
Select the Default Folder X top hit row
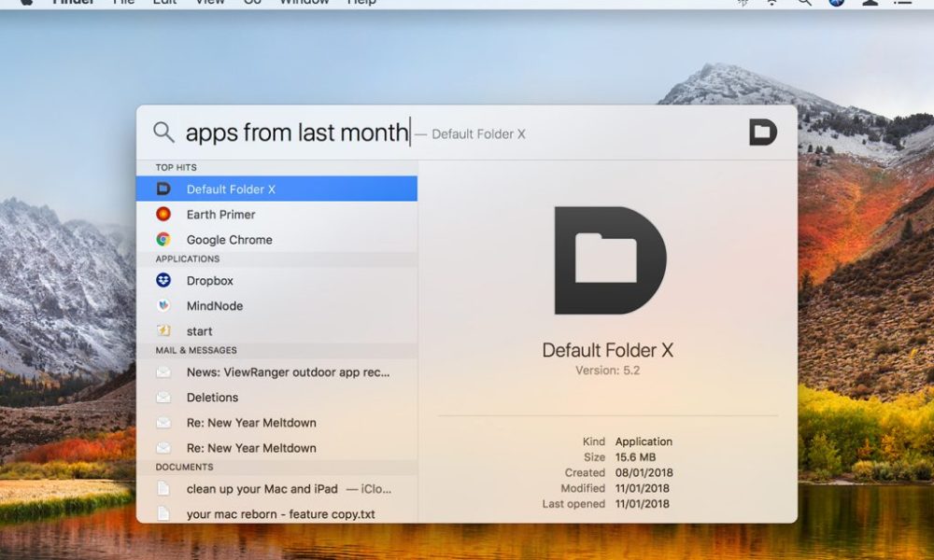(277, 189)
